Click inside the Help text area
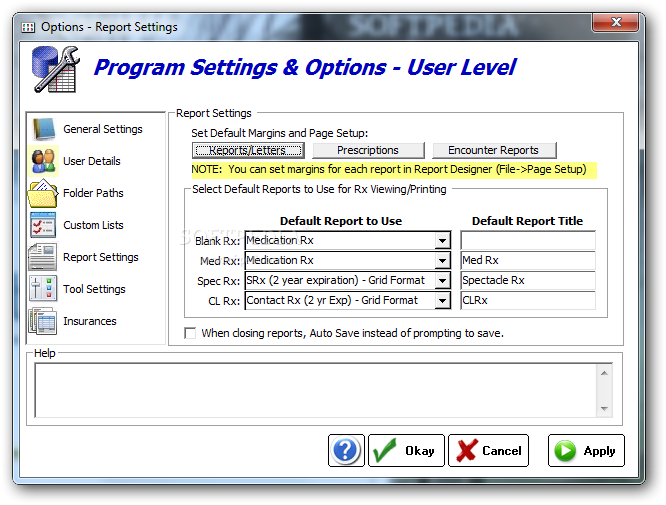The height and width of the screenshot is (505, 666). (x=316, y=390)
